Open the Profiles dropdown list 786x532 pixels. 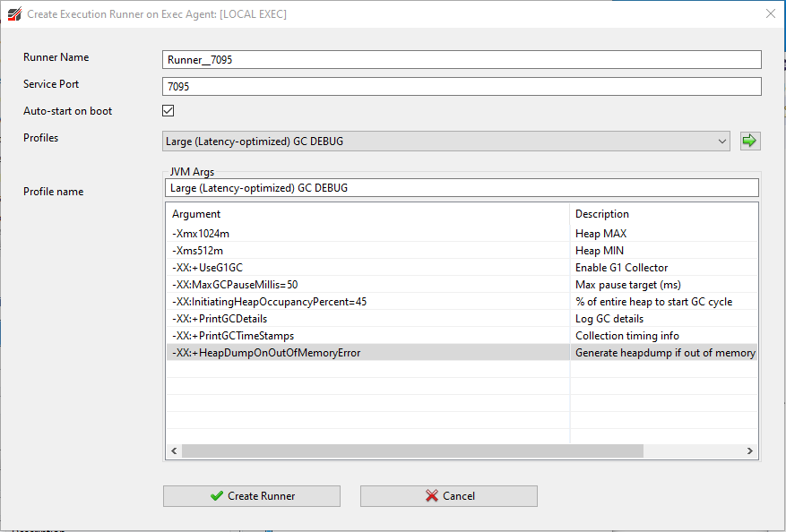(x=722, y=141)
